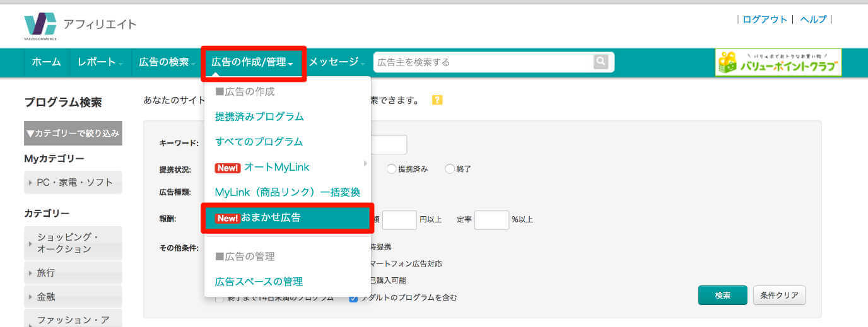Screen dimensions: 868x327
Task: Open the 広告の検索 menu
Action: [x=167, y=62]
